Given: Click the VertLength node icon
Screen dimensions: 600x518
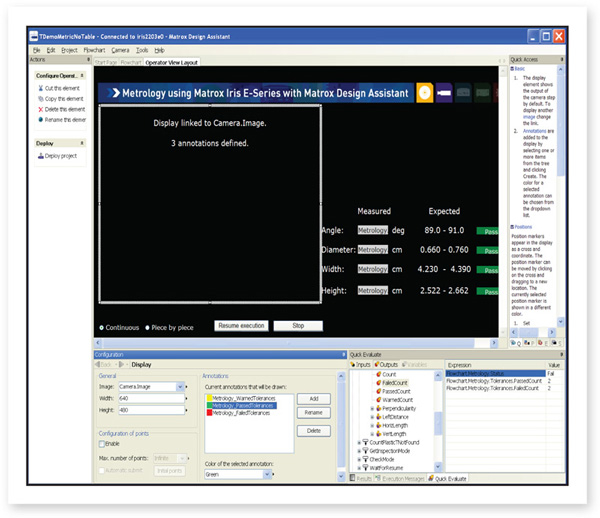Looking at the screenshot, I should coord(379,433).
